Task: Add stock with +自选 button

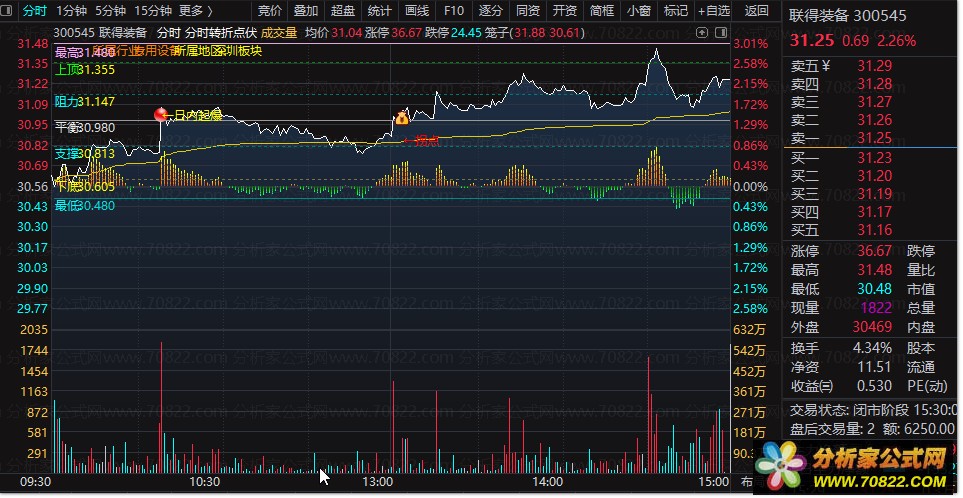Action: tap(714, 10)
